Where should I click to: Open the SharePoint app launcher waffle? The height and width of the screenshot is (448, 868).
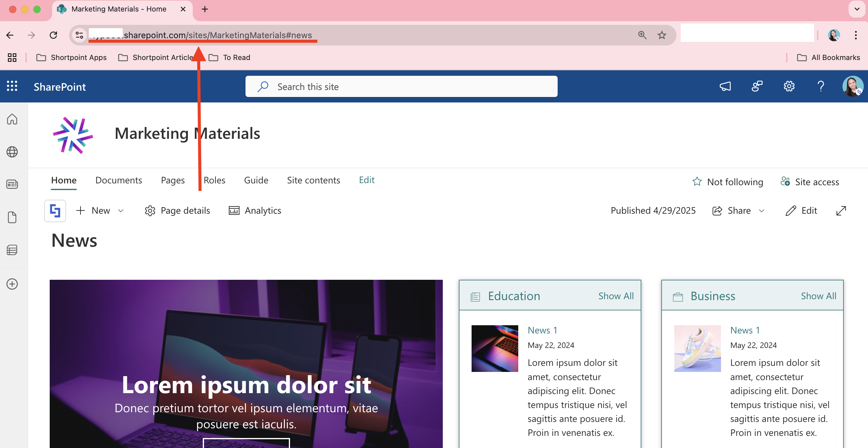pyautogui.click(x=12, y=86)
